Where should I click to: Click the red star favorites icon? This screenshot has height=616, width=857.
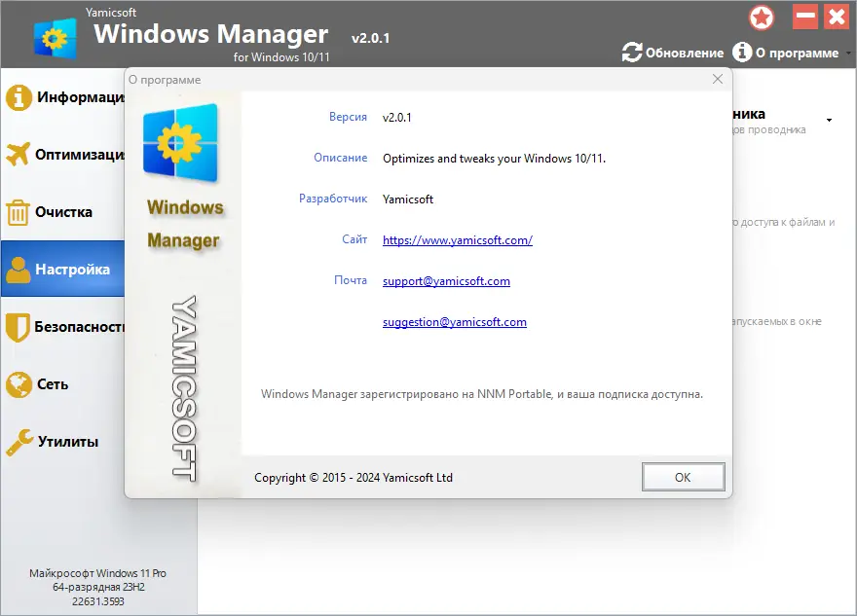[x=762, y=18]
